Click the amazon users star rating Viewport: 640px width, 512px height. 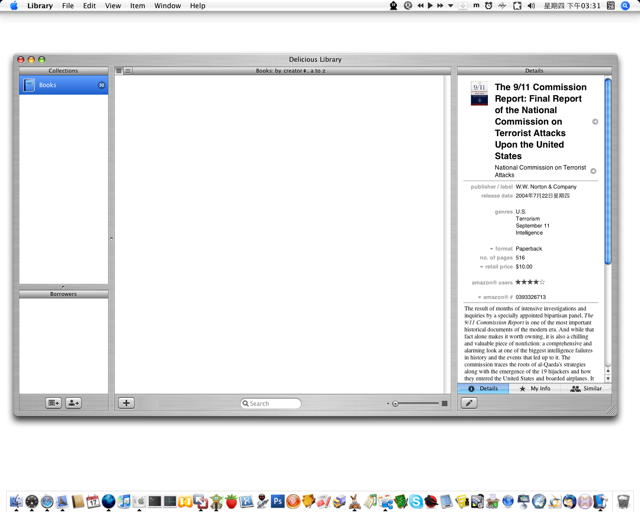point(530,282)
